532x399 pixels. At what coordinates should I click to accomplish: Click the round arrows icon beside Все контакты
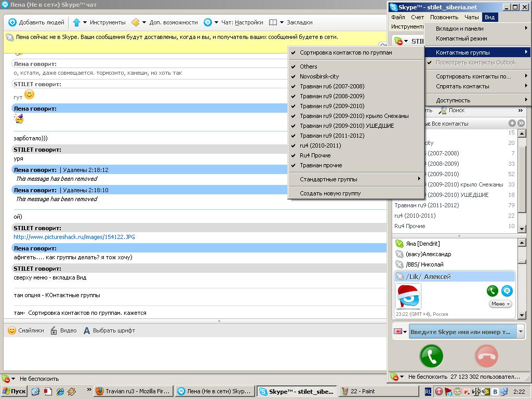[x=521, y=123]
